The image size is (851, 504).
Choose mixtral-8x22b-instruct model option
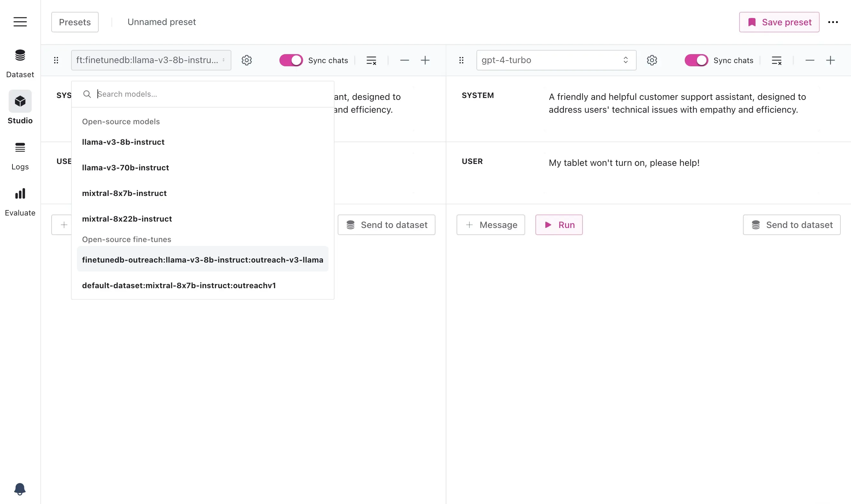[127, 219]
